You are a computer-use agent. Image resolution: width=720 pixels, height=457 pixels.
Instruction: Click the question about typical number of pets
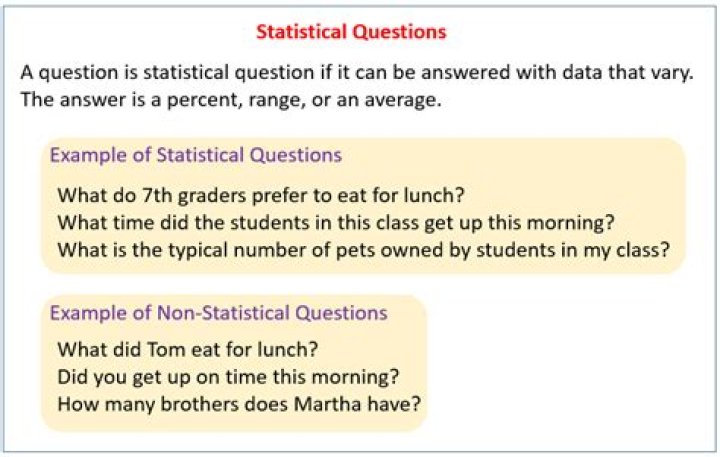pyautogui.click(x=363, y=248)
